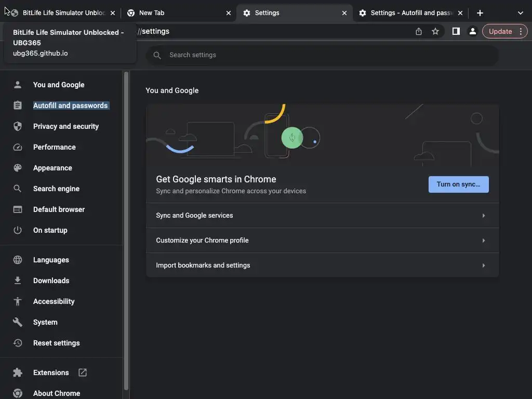
Task: Click the Accessibility figure icon
Action: (18, 301)
